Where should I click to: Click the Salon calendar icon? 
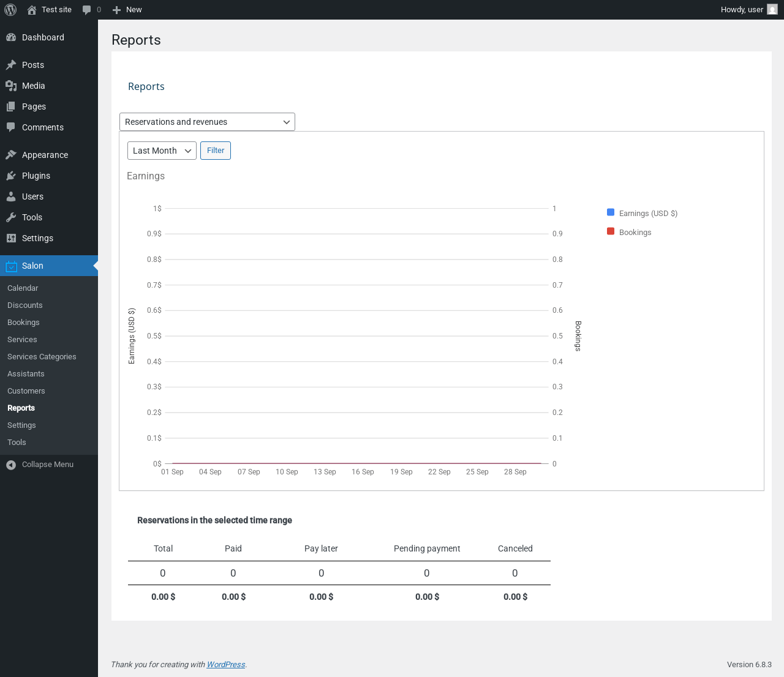point(11,266)
